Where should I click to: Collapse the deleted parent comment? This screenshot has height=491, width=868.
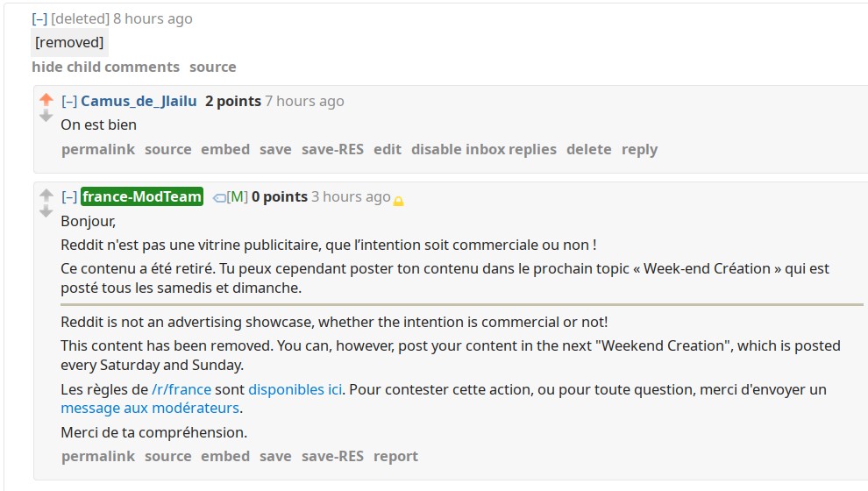(x=39, y=18)
